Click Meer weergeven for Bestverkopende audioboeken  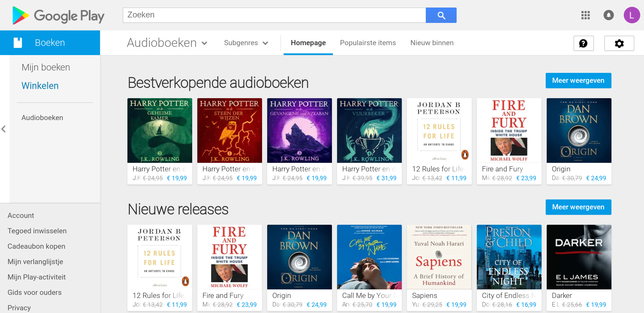coord(578,81)
